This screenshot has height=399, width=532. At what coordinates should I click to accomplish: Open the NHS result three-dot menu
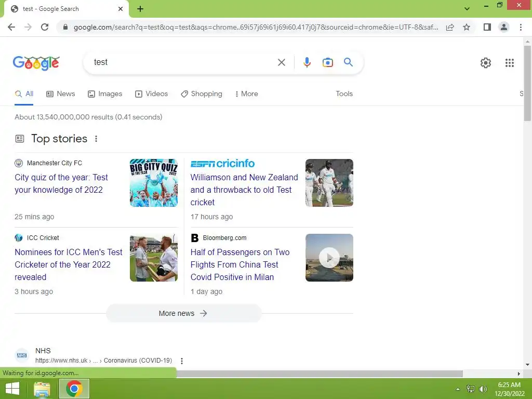click(182, 361)
